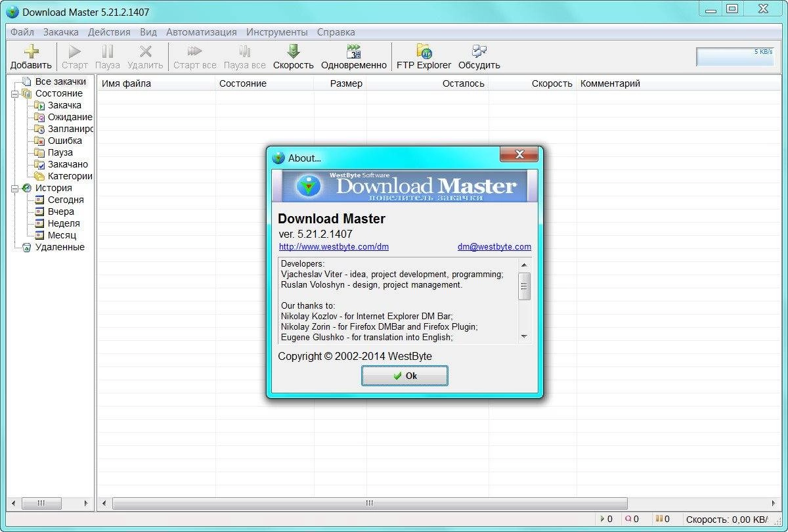Select the Ошибка tree item
This screenshot has height=532, width=788.
pyautogui.click(x=64, y=141)
